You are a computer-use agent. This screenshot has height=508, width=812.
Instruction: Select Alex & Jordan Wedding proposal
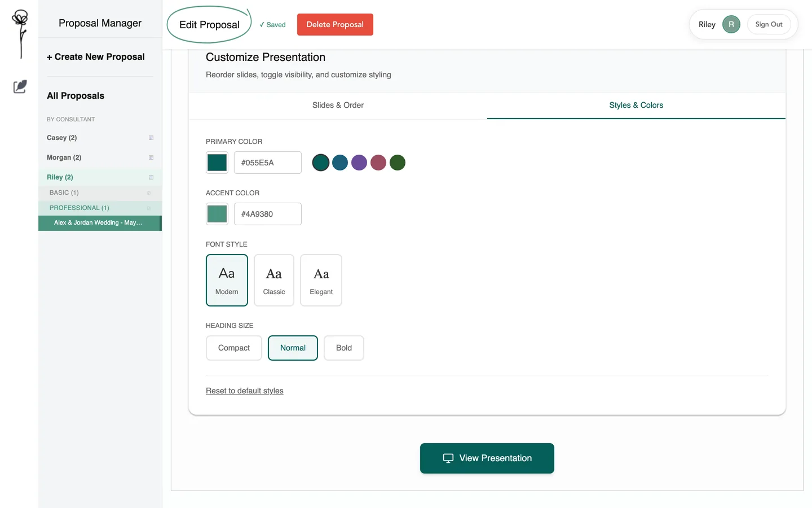pos(99,223)
